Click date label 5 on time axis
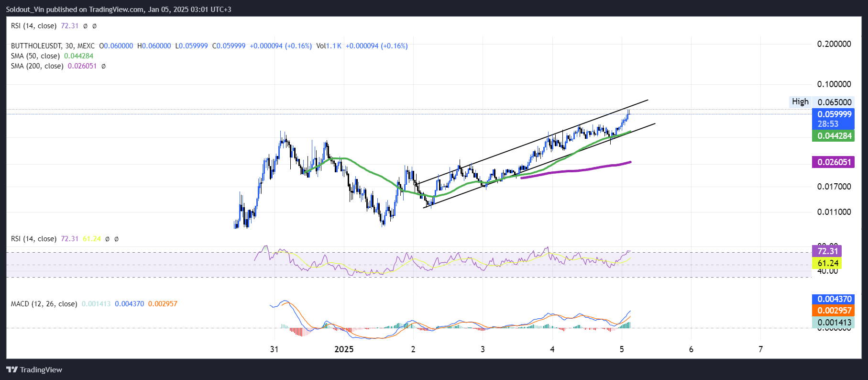Image resolution: width=868 pixels, height=380 pixels. point(622,349)
